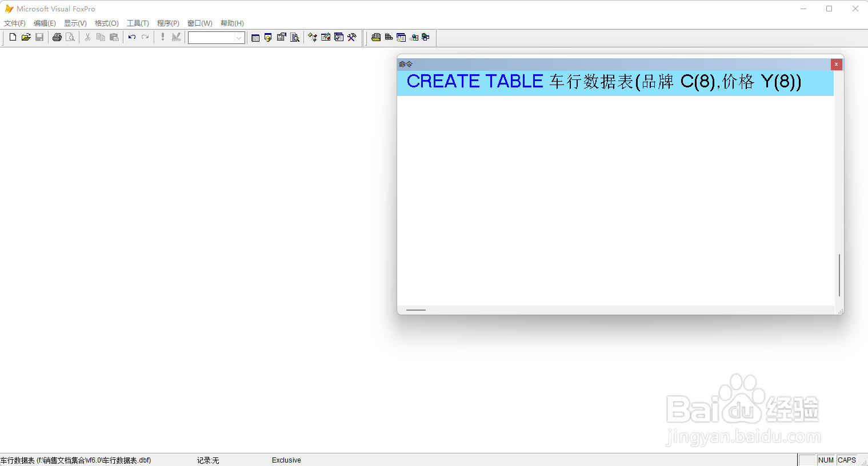The height and width of the screenshot is (466, 868).
Task: Click the Redo arrow icon
Action: tap(145, 37)
